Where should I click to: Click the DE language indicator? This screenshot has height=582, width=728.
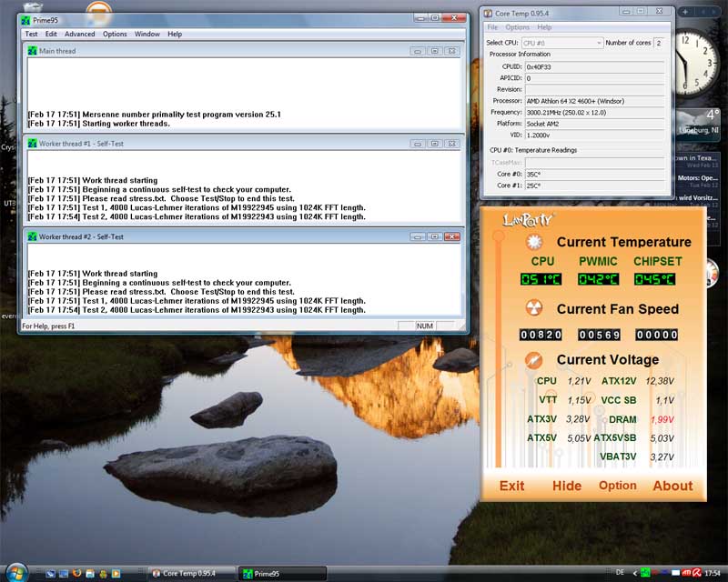620,573
